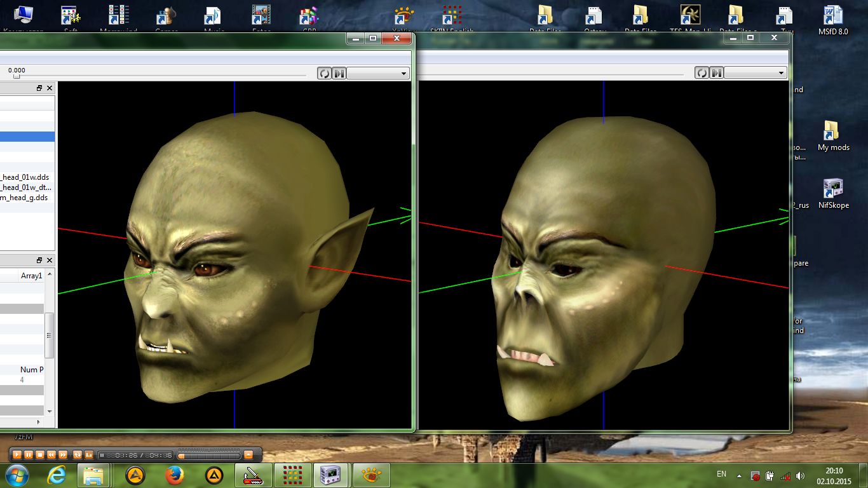The image size is (868, 488).
Task: Skip to next track in AIMP mini player
Action: click(63, 455)
